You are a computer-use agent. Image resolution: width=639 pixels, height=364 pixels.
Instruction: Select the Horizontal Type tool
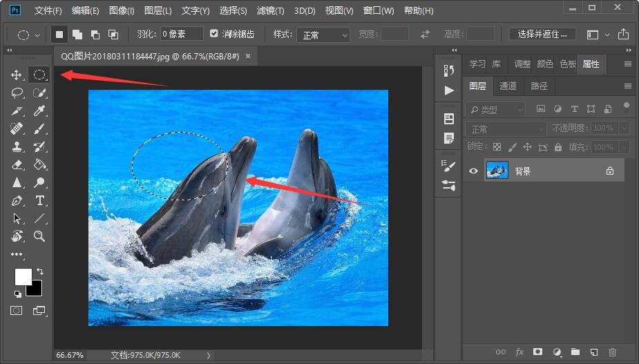point(40,200)
